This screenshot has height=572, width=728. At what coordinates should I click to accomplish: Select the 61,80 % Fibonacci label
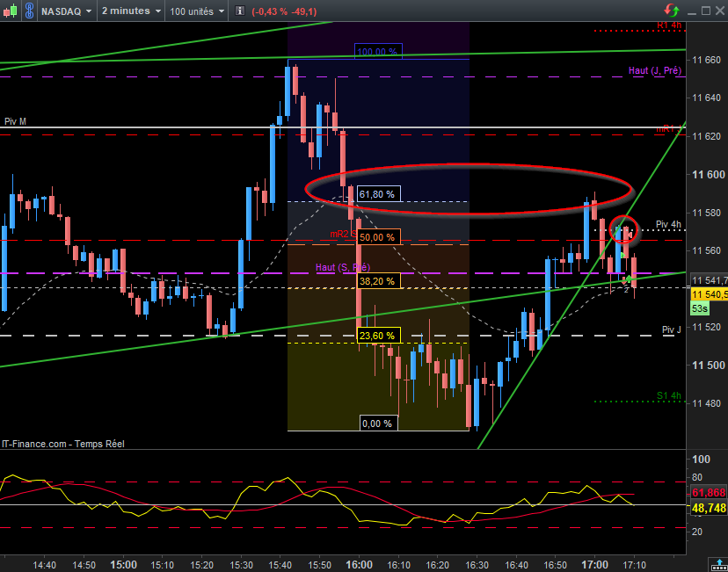(x=378, y=194)
